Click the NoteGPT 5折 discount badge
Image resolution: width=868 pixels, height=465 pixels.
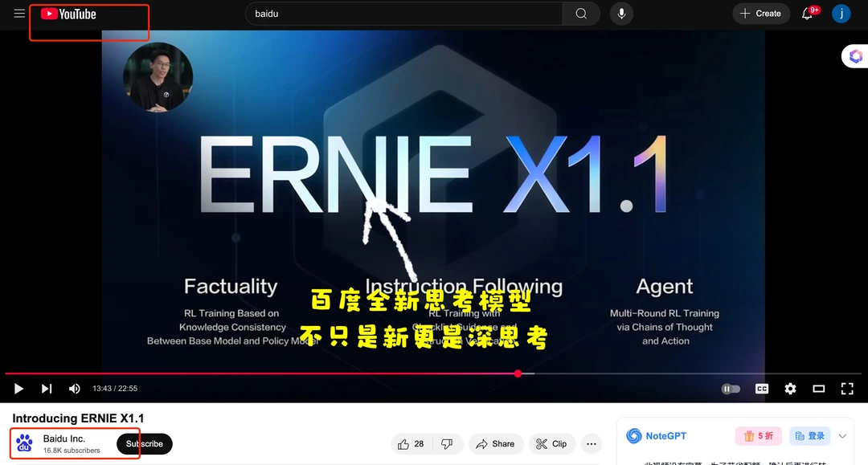(x=759, y=436)
